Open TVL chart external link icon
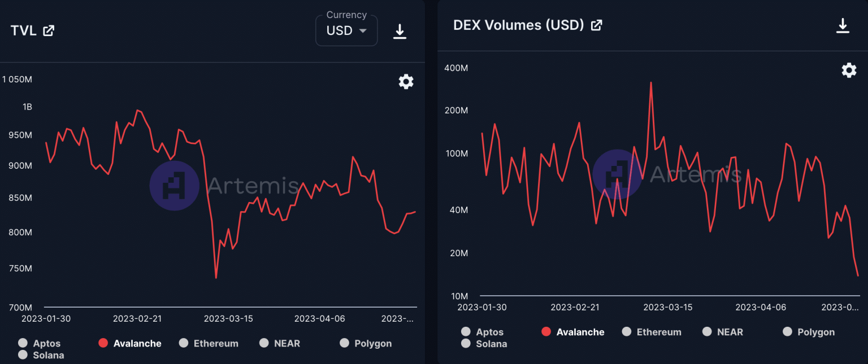 point(49,30)
